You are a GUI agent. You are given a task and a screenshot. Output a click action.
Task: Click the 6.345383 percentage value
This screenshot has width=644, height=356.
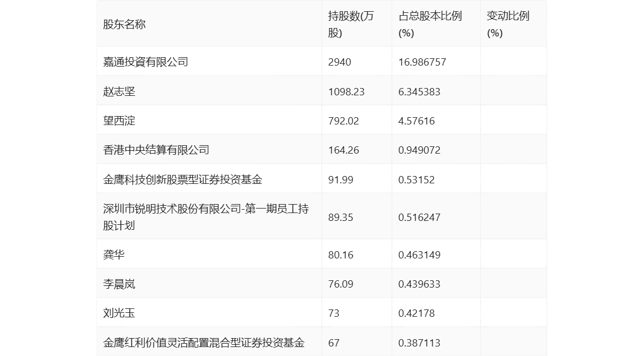click(420, 91)
